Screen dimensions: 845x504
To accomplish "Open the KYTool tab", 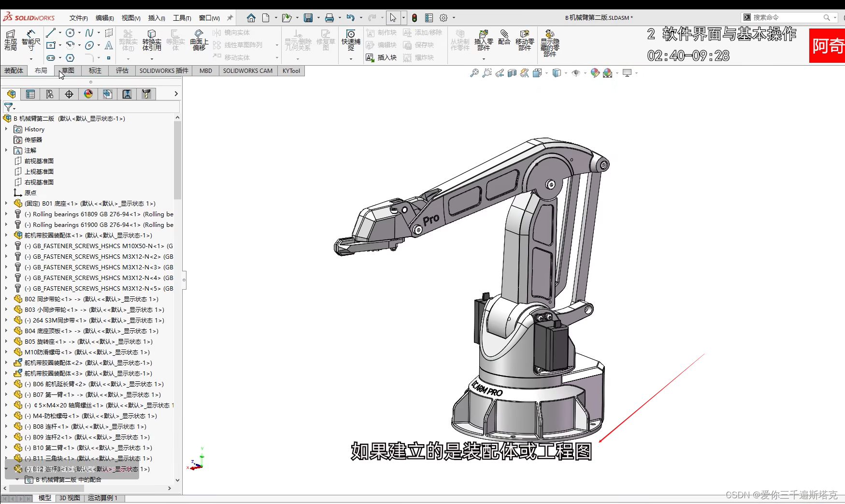I will pyautogui.click(x=291, y=70).
